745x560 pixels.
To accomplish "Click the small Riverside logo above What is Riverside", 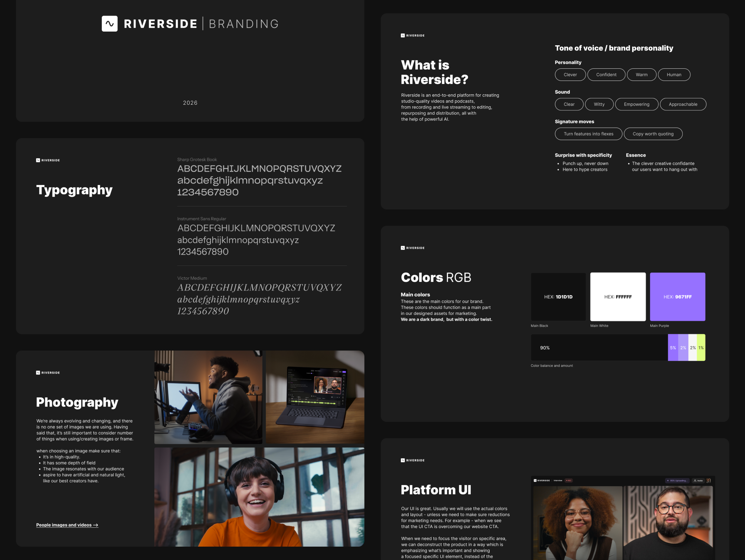I will 413,36.
